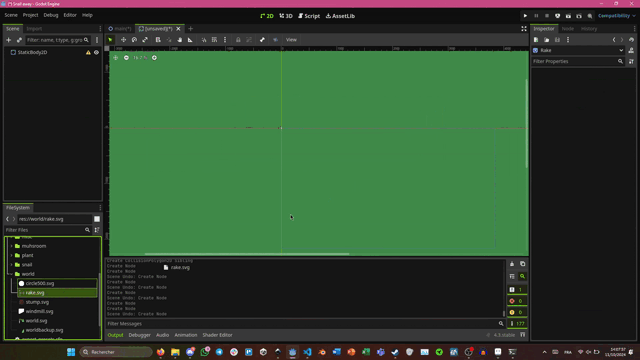Viewport: 640px width, 360px height.
Task: Load an existing resource in Inspector
Action: coord(547,40)
